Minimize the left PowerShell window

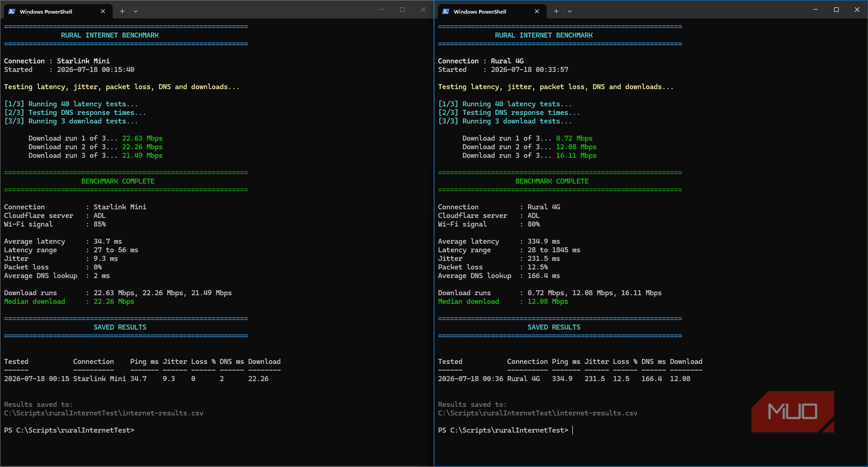point(381,9)
